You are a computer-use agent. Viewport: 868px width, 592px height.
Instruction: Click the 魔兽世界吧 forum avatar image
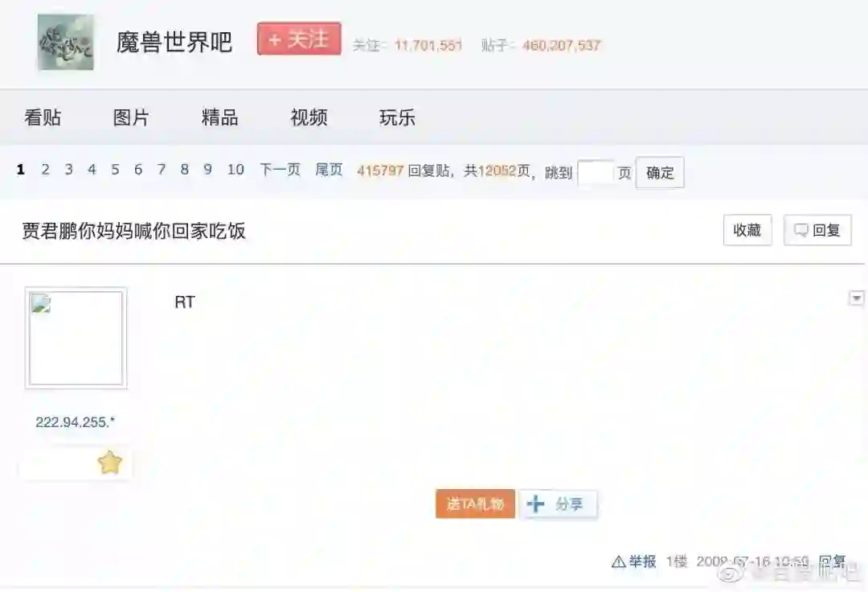(x=65, y=42)
